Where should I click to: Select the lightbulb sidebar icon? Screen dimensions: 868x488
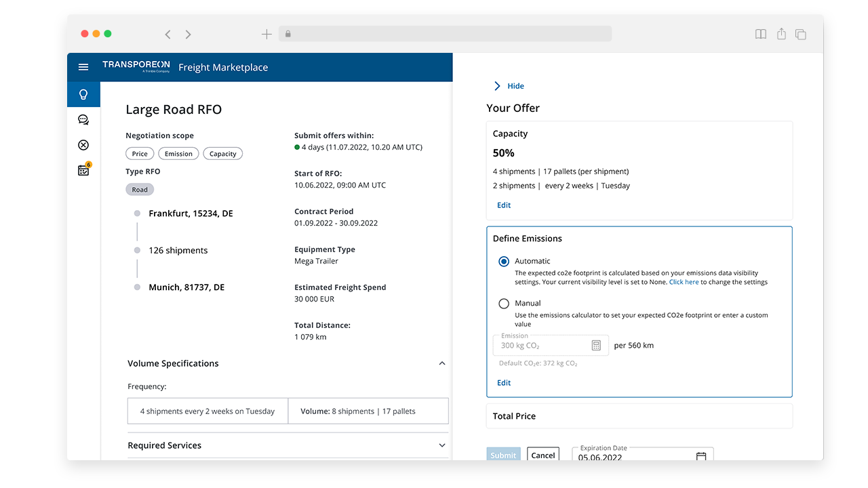pos(83,94)
